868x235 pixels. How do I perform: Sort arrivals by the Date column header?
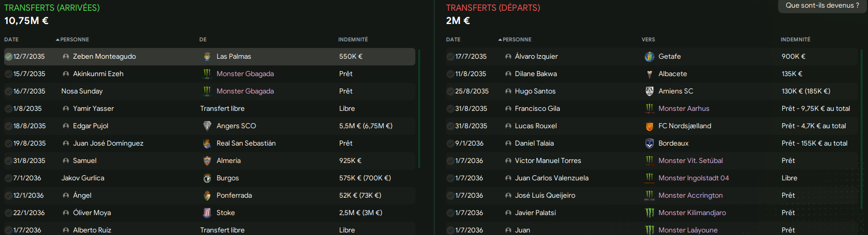click(x=11, y=39)
